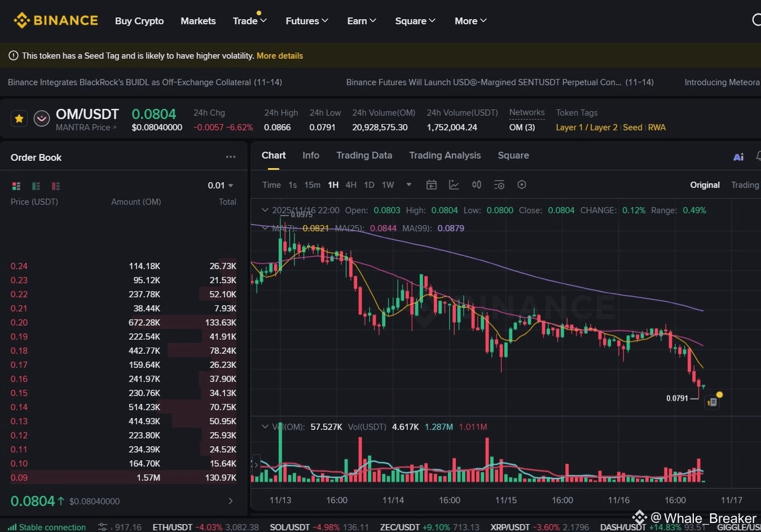Viewport: 761px width, 532px height.
Task: Click SOL/USDT in the bottom ticker
Action: (290, 527)
